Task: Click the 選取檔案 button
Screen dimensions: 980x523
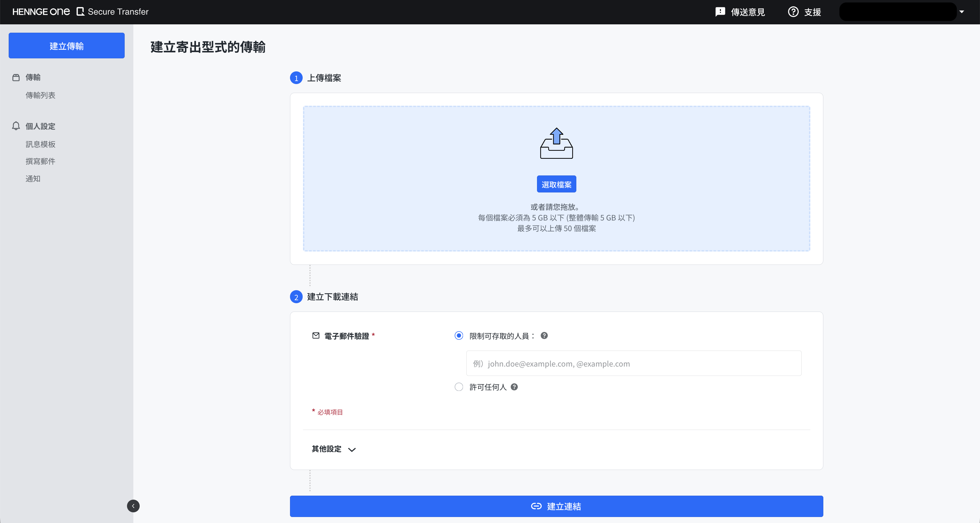Action: tap(556, 184)
